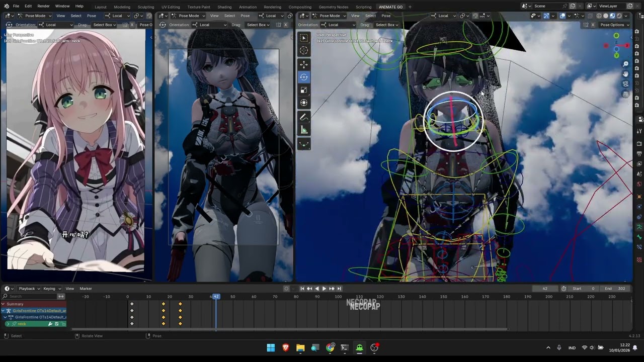Switch perspective/orthographic grid gizmo
This screenshot has height=362, width=644.
pos(625,94)
